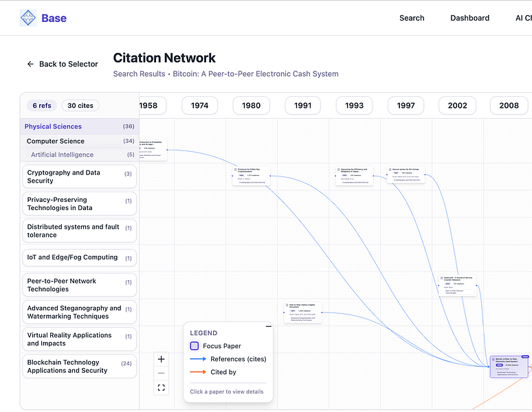Click the Search Results breadcrumb

coord(139,74)
